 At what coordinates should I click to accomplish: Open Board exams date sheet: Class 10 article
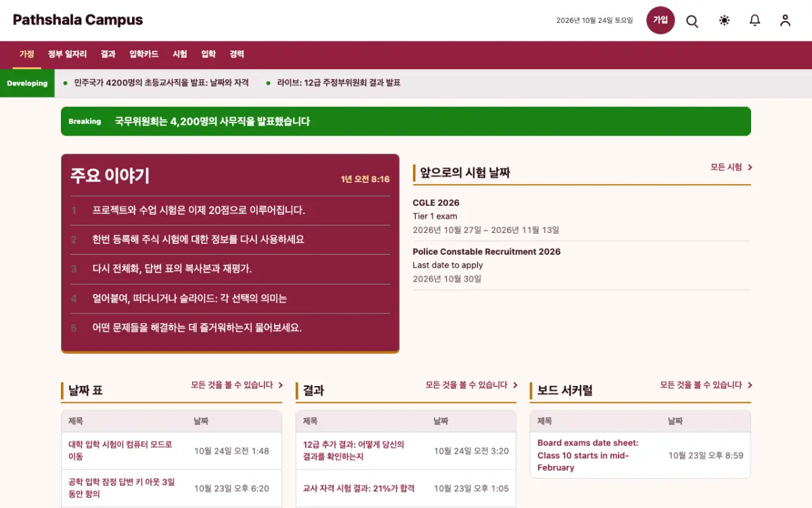pyautogui.click(x=588, y=455)
